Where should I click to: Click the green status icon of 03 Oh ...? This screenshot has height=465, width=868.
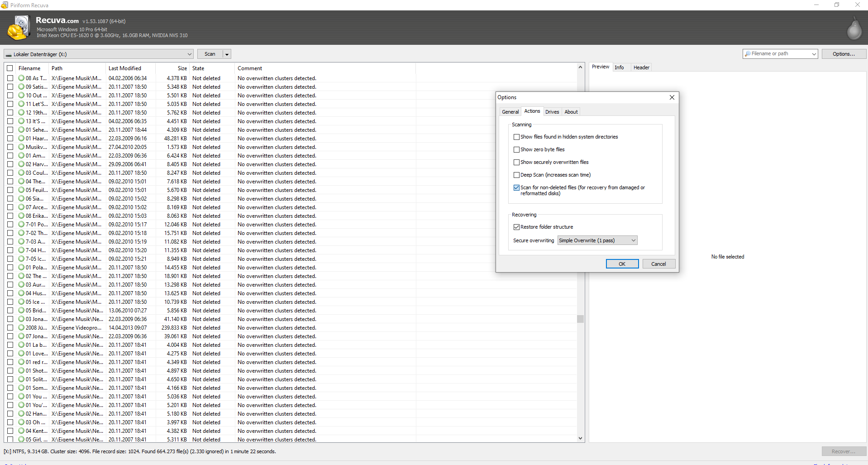(x=21, y=422)
